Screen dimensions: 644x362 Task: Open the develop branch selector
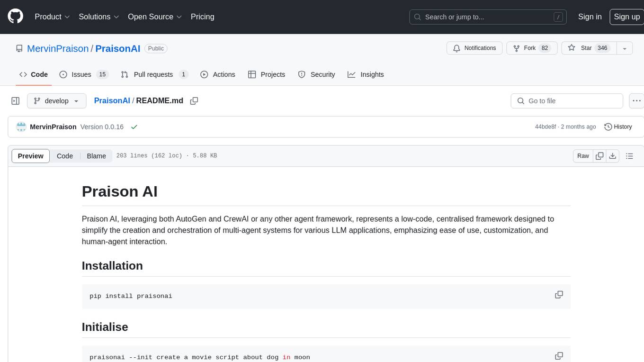57,101
